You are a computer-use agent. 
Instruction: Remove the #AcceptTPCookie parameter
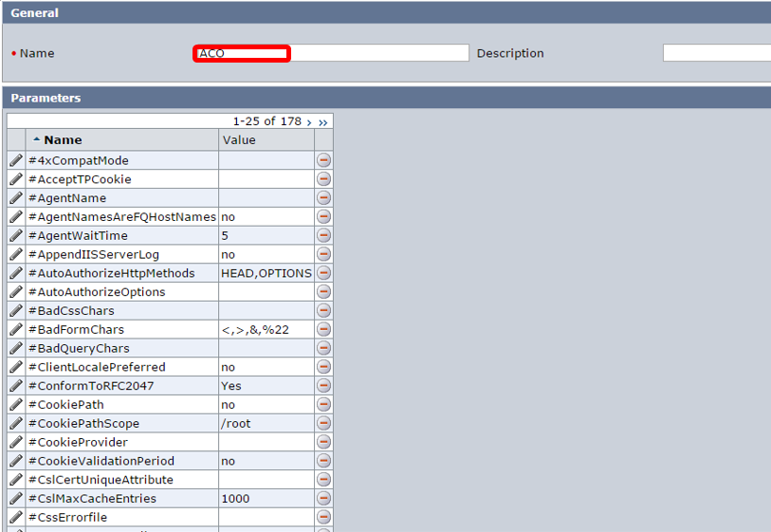pyautogui.click(x=323, y=179)
